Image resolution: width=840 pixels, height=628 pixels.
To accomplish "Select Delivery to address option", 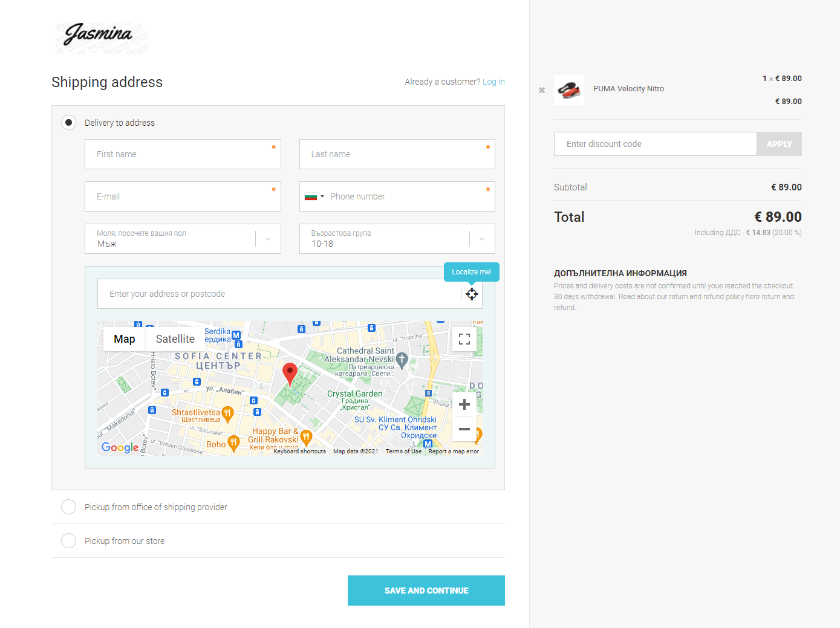I will 69,123.
